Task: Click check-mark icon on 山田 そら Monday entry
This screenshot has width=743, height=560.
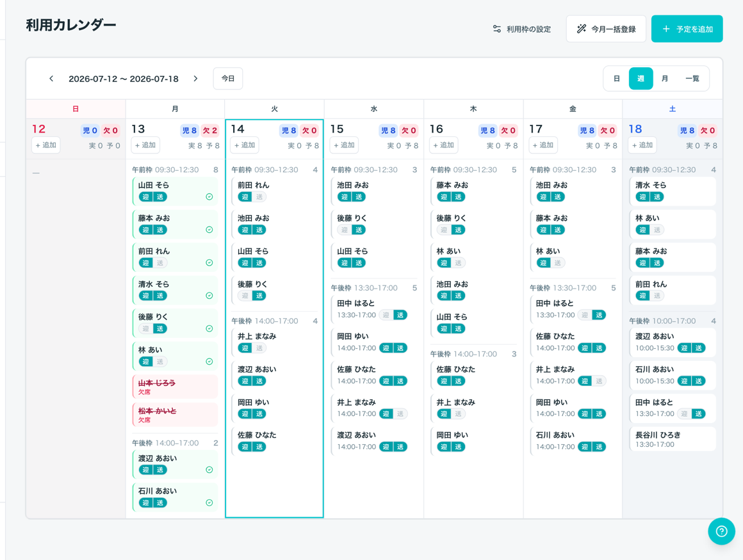Action: pos(209,197)
